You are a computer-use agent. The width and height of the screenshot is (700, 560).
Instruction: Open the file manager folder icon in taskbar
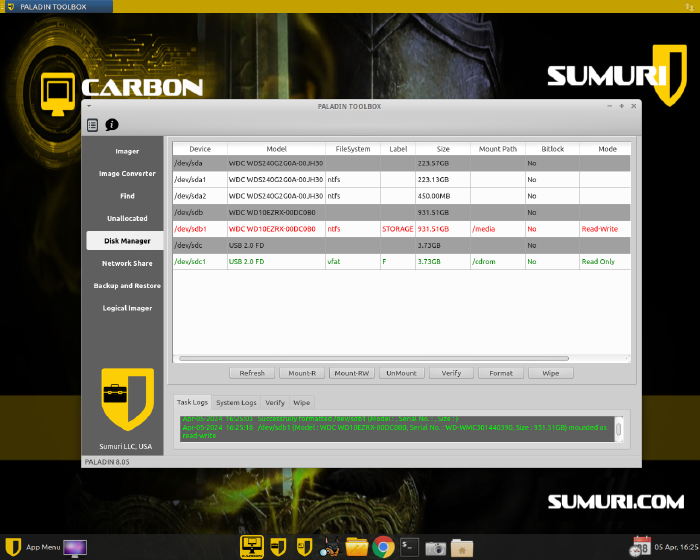(461, 547)
